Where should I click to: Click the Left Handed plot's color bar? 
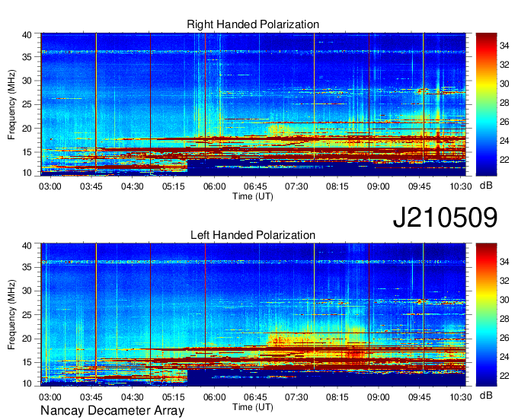click(486, 314)
